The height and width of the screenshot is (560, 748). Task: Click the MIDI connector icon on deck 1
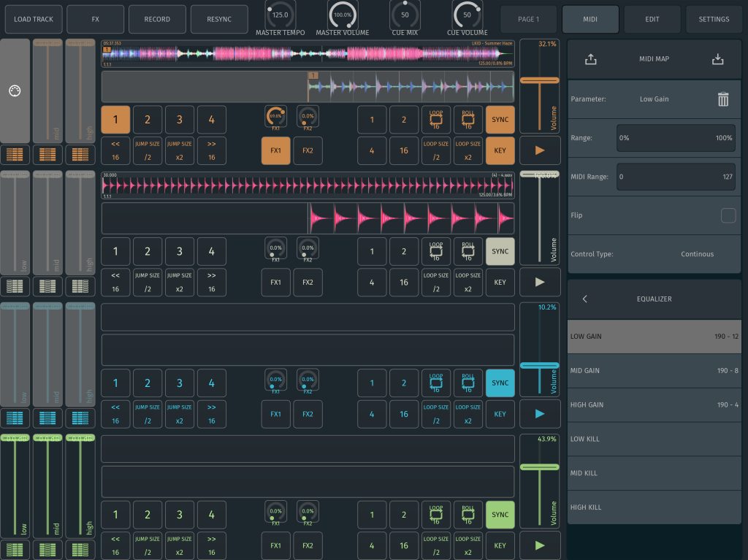pyautogui.click(x=13, y=91)
